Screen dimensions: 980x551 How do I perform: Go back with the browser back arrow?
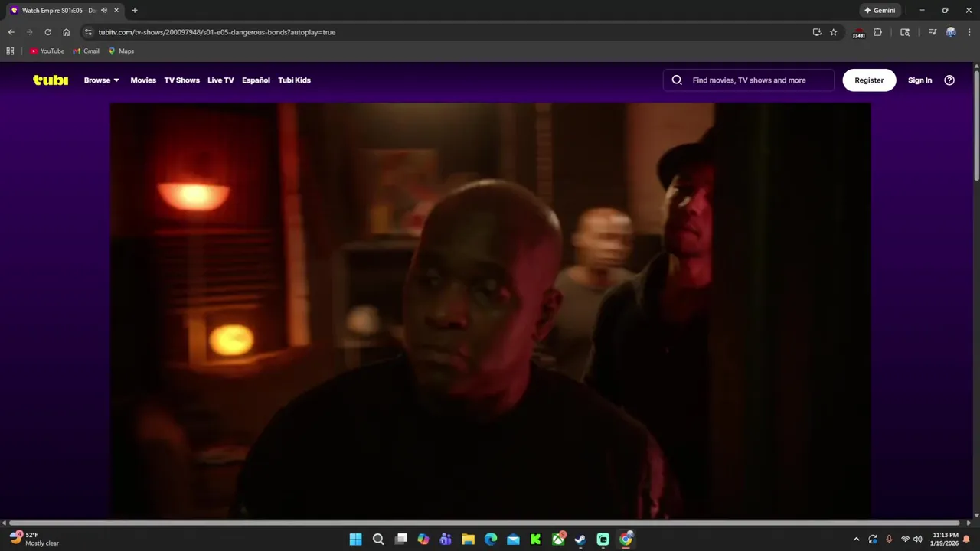coord(11,32)
